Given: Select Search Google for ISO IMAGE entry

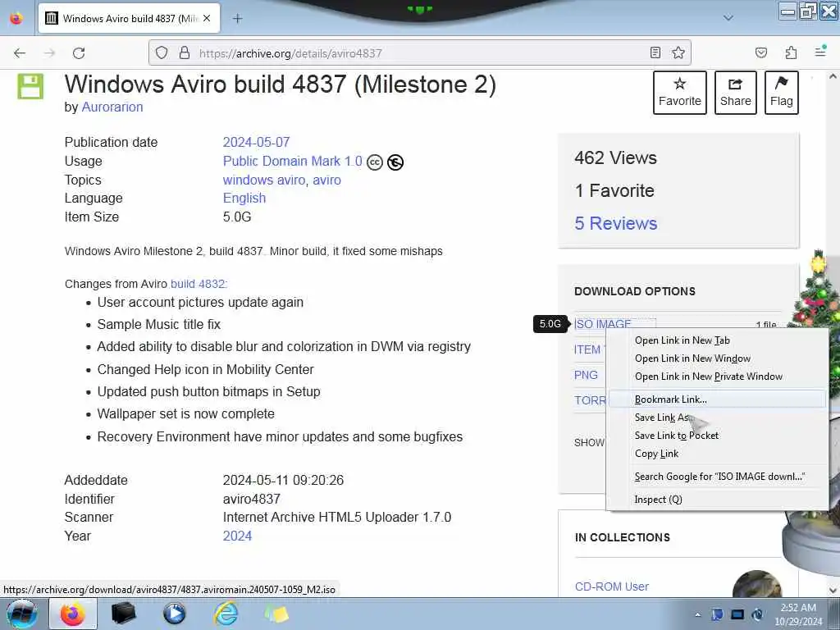Looking at the screenshot, I should tap(717, 477).
